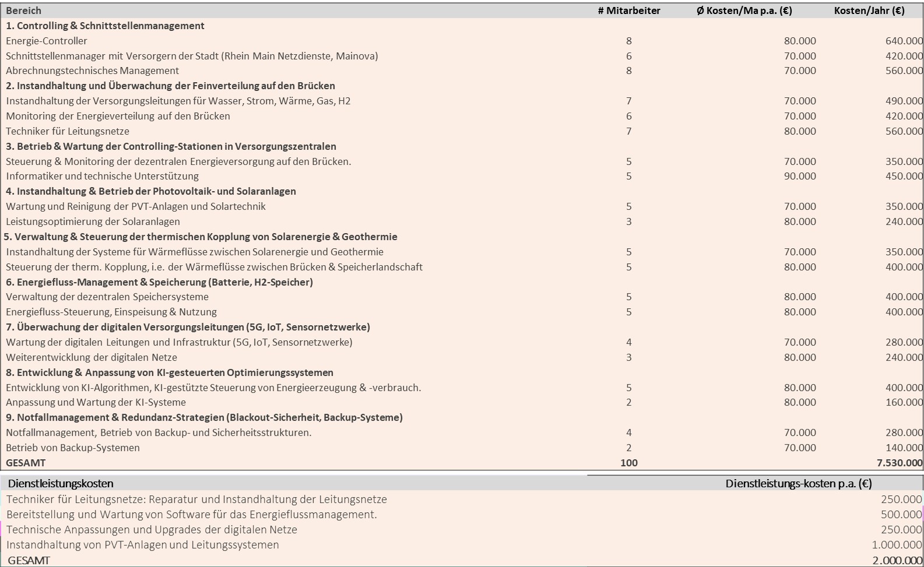924x567 pixels.
Task: Click the 90.000 average cost cell
Action: (x=800, y=176)
